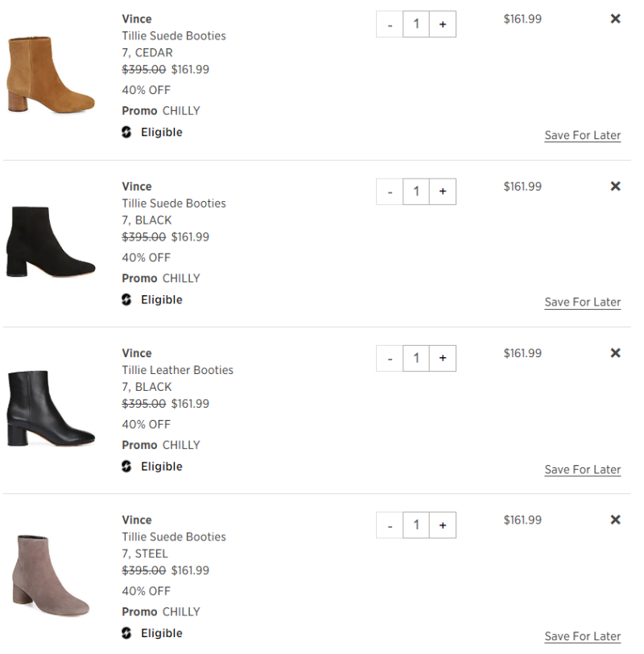Open the Steel suede bootie thumbnail

tap(51, 576)
